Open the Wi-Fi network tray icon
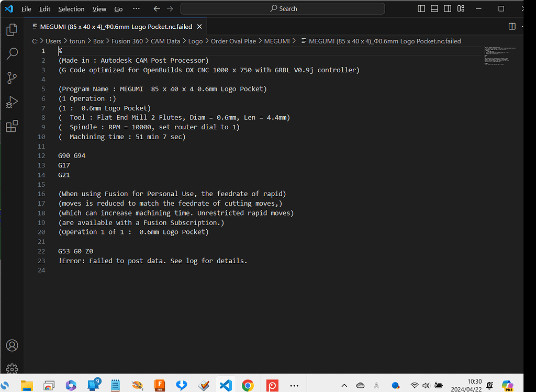The height and width of the screenshot is (392, 536). pos(415,386)
